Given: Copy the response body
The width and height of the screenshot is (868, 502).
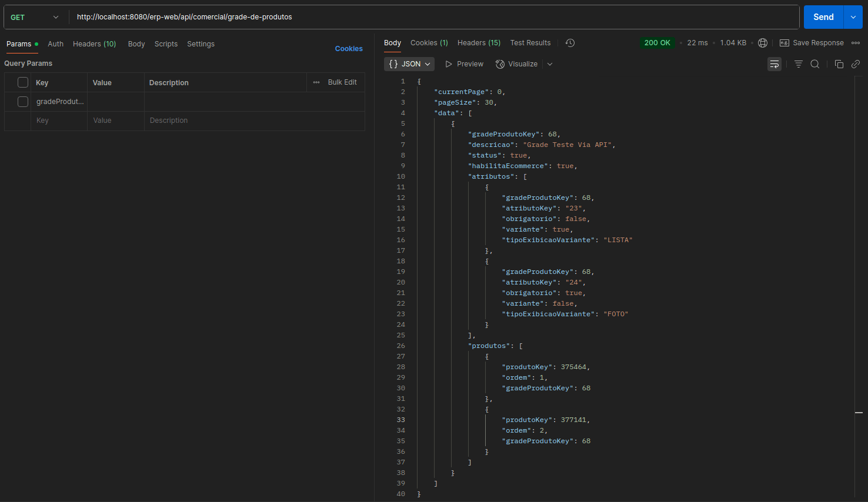Looking at the screenshot, I should click(x=839, y=64).
